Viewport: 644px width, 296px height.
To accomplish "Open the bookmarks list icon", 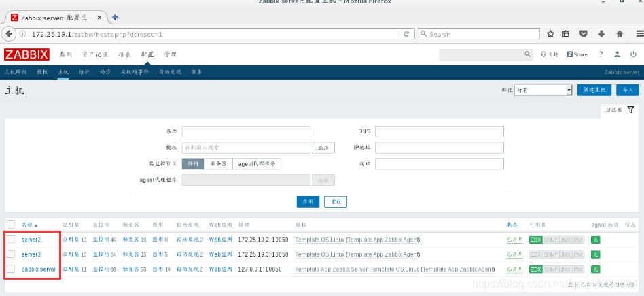I will [x=566, y=34].
